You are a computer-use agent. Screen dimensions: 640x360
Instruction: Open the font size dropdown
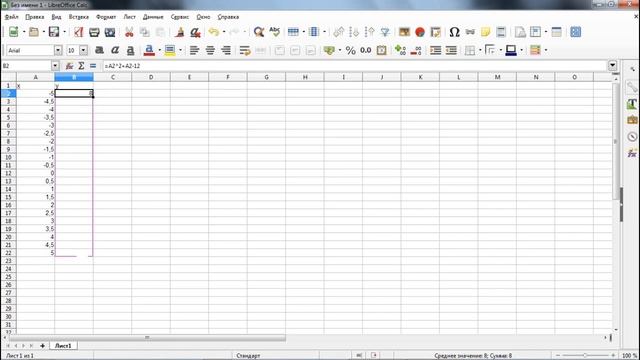[x=83, y=50]
